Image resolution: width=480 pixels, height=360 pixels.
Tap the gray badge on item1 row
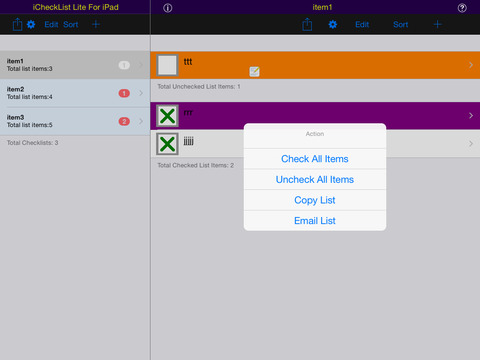point(124,65)
